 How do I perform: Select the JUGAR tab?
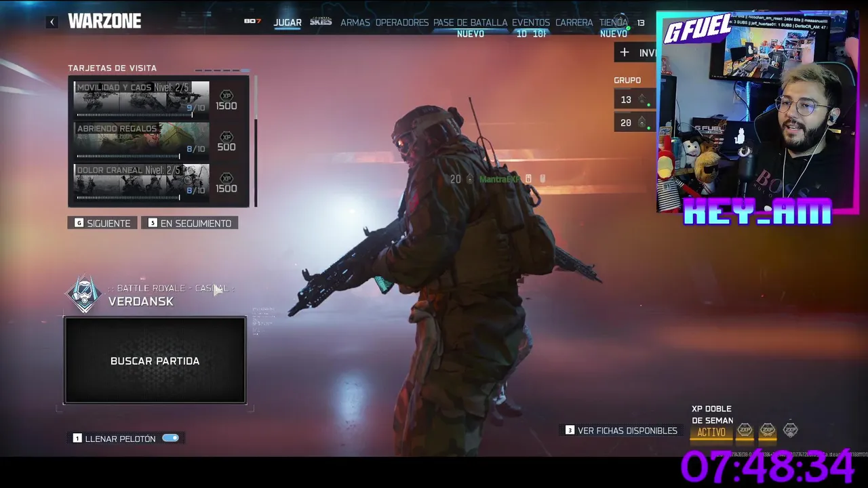click(288, 22)
